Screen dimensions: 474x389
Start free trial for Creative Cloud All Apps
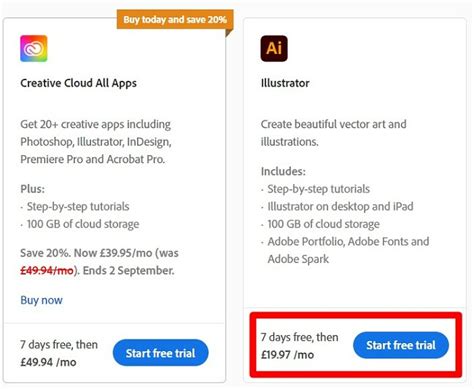click(x=161, y=353)
